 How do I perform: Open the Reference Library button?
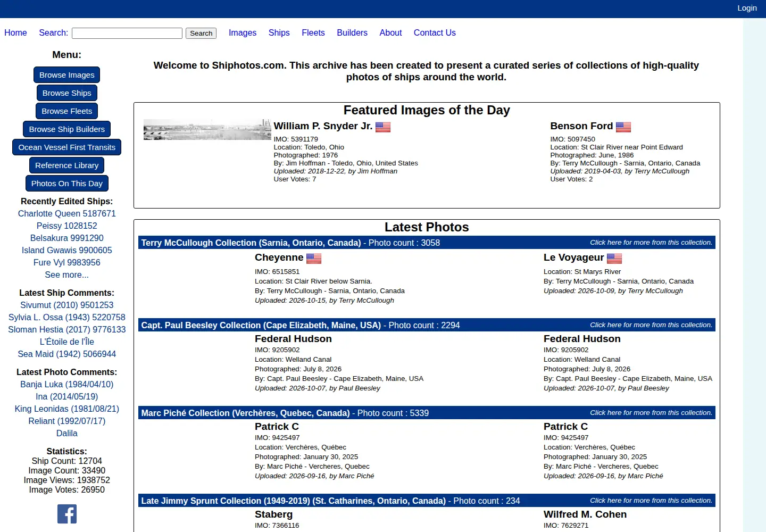(67, 165)
